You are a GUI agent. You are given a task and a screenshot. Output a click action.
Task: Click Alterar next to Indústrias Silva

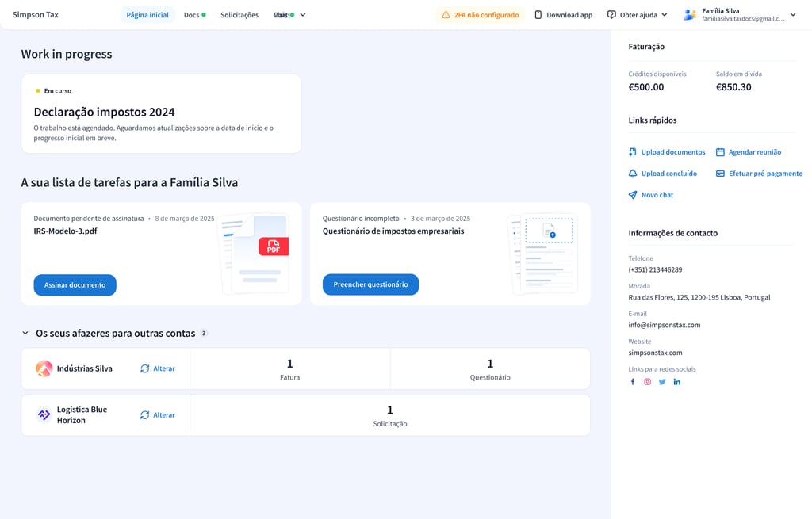click(x=158, y=368)
